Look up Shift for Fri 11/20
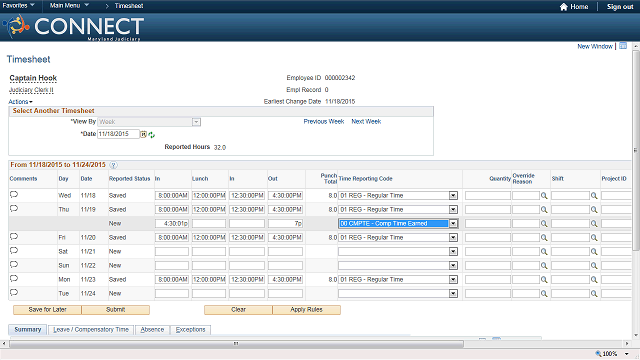This screenshot has height=360, width=640. (594, 238)
